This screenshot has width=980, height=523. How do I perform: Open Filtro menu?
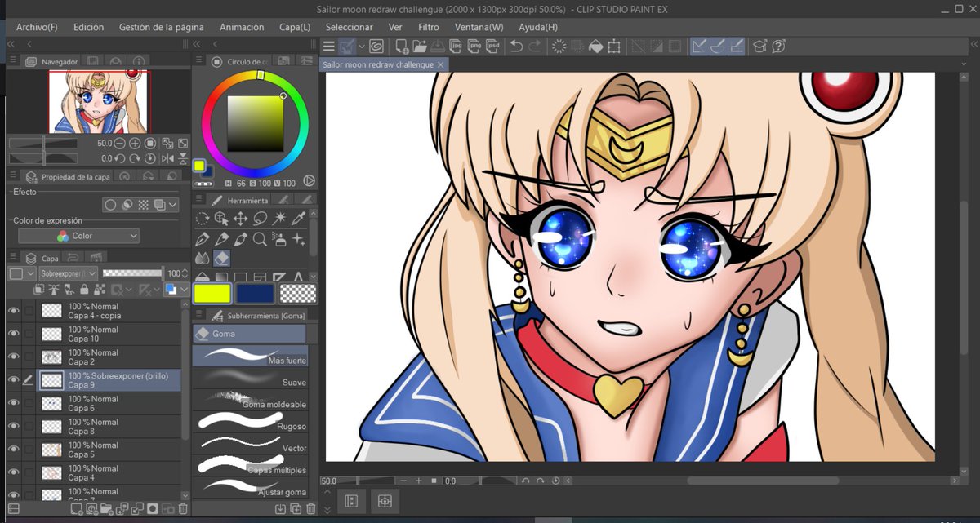(x=428, y=27)
